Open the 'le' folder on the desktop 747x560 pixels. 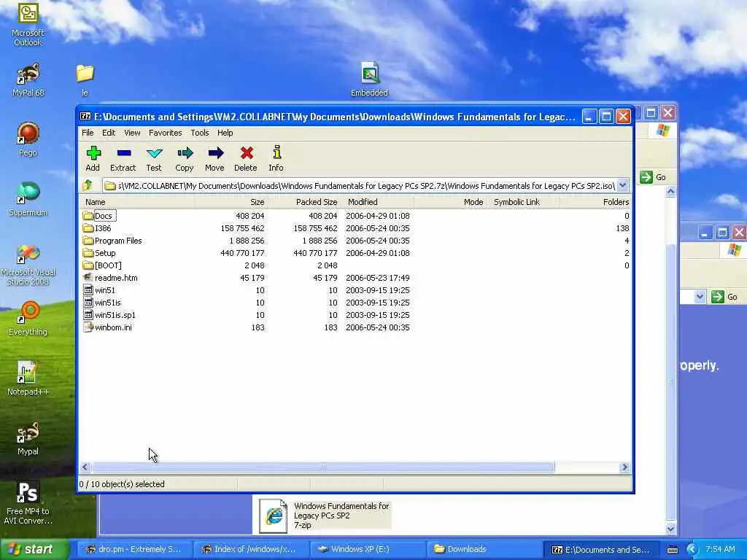pos(85,80)
